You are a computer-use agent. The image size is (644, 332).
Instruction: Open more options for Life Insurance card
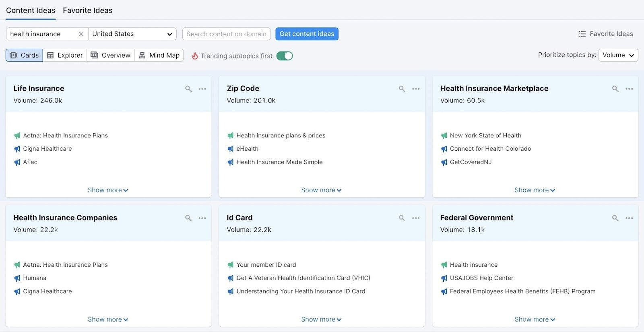tap(202, 89)
